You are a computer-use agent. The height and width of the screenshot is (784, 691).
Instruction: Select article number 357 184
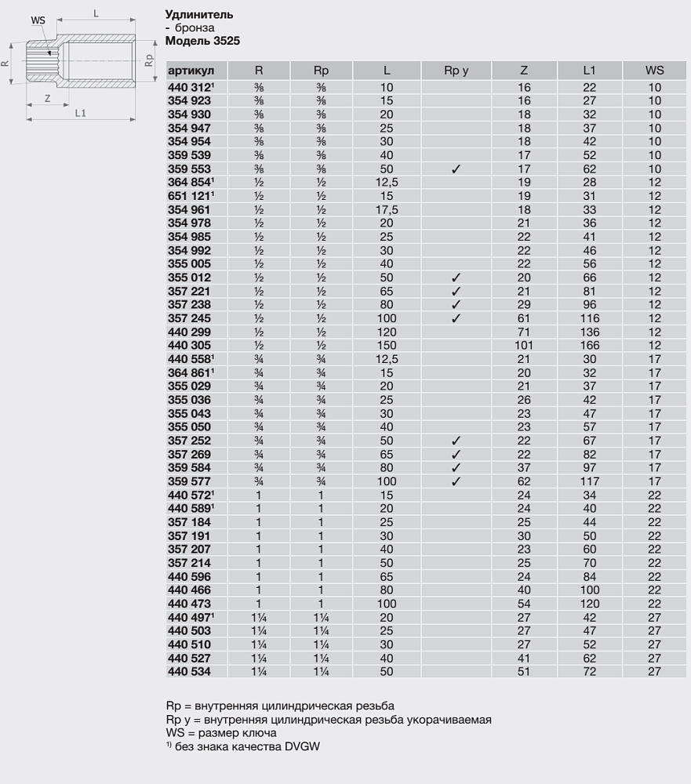(189, 522)
